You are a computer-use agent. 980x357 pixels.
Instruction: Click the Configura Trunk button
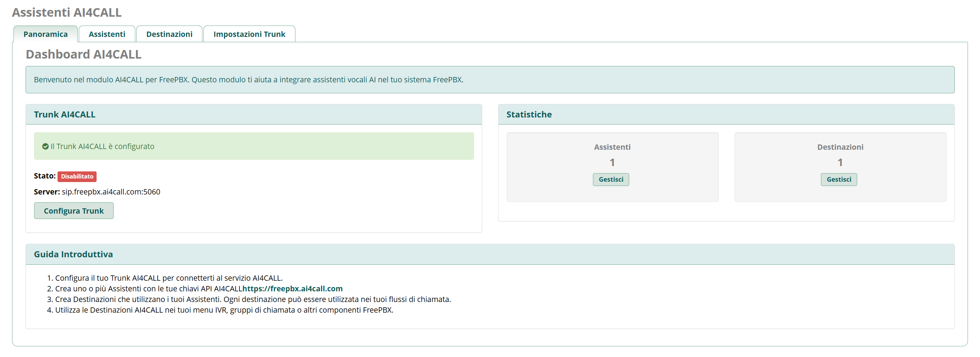pos(74,211)
